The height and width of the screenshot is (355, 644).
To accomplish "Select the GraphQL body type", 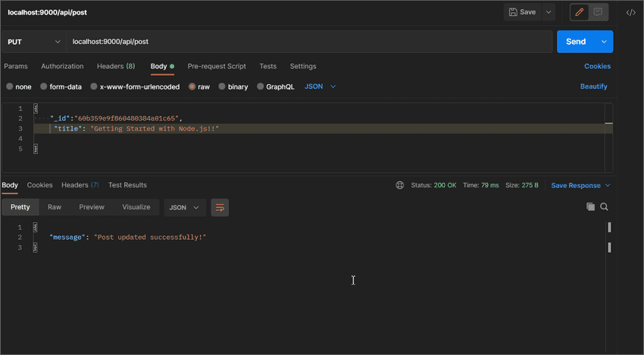I will click(x=260, y=86).
